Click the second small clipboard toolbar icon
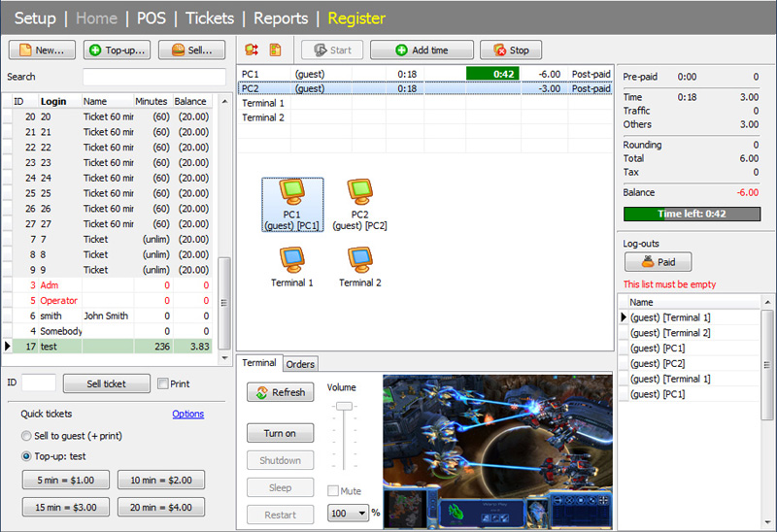 point(275,50)
